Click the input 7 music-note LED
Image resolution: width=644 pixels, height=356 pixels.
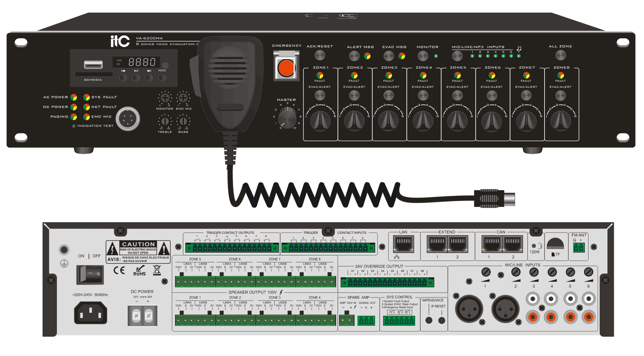pos(519,56)
